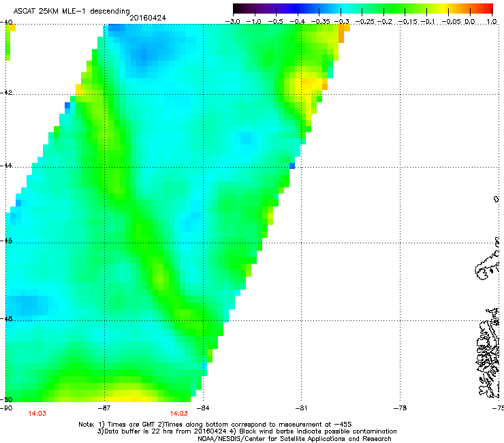Click longitude label -87 on bottom axis
The height and width of the screenshot is (443, 504).
[x=104, y=408]
